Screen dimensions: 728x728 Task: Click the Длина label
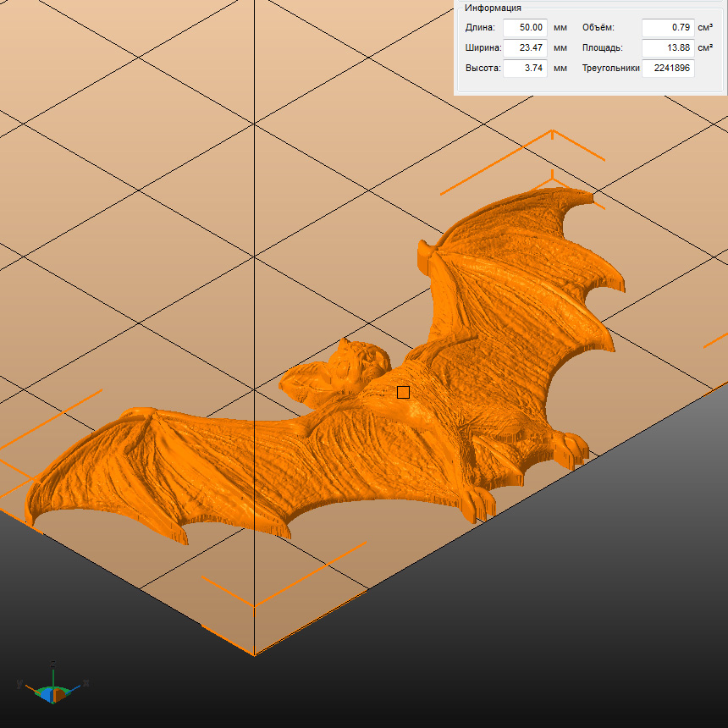coord(480,27)
